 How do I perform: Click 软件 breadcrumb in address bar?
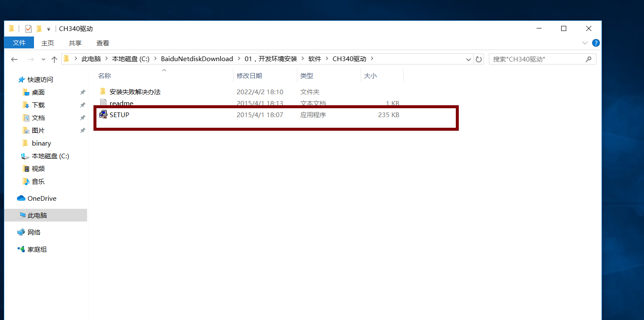[x=315, y=59]
